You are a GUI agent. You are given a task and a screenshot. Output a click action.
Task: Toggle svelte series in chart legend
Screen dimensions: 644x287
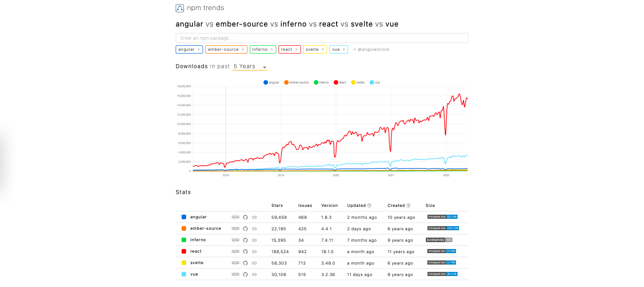358,82
